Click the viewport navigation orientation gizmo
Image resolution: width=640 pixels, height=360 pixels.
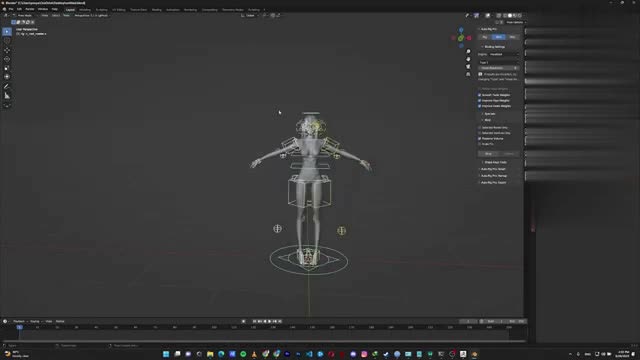click(x=461, y=38)
